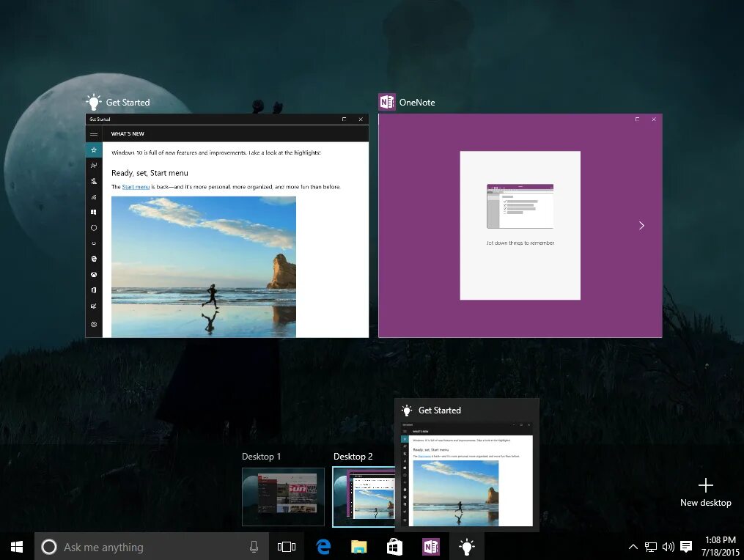Click the OneNote window title label
744x560 pixels.
[x=417, y=103]
